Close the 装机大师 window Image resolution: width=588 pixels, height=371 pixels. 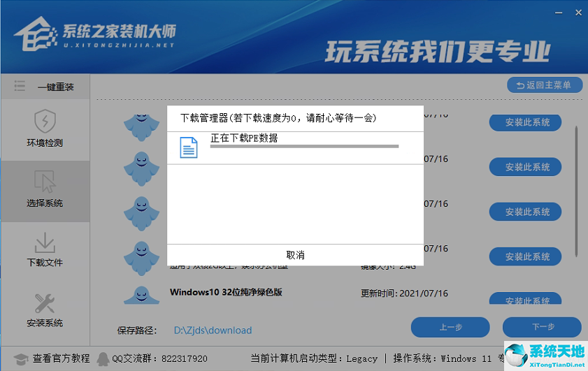coord(579,13)
